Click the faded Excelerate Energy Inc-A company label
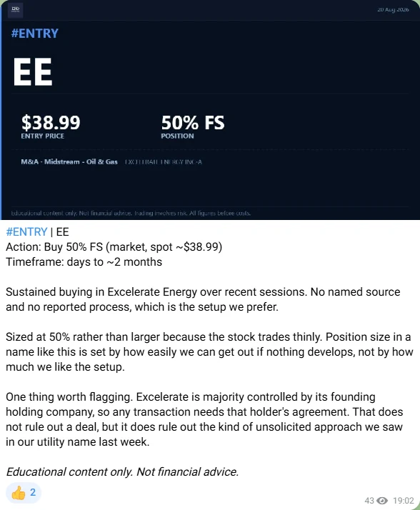Viewport: 420px width, 510px height. tap(164, 162)
